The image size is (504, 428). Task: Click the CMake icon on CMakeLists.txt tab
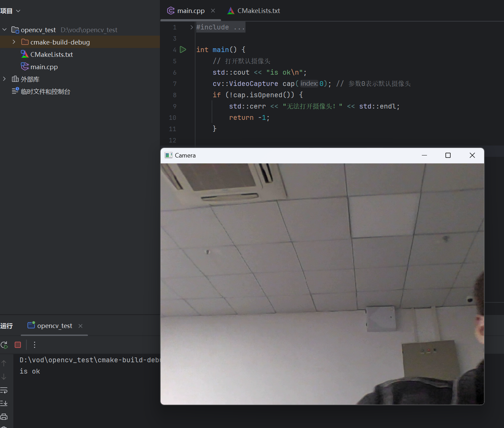tap(230, 10)
